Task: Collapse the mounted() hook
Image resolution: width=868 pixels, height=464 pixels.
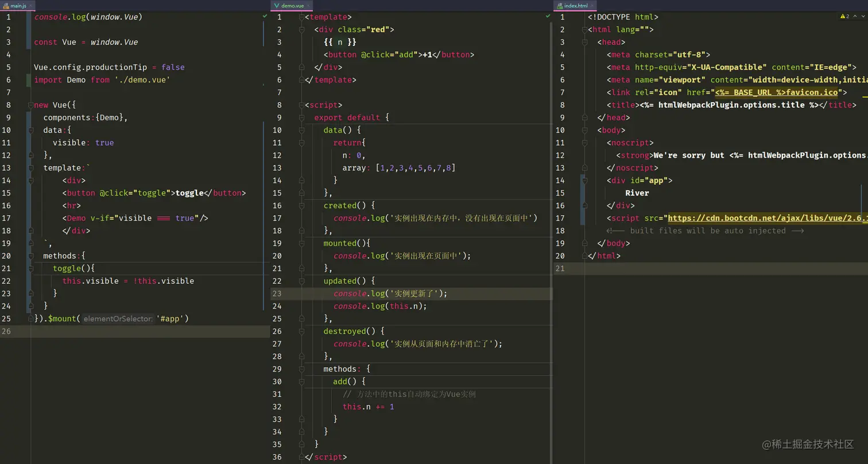Action: coord(301,243)
